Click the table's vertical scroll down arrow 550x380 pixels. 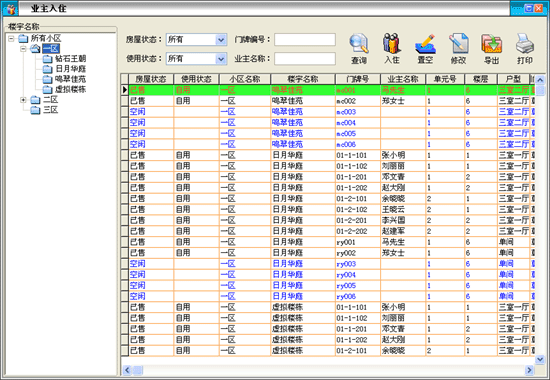(x=540, y=359)
